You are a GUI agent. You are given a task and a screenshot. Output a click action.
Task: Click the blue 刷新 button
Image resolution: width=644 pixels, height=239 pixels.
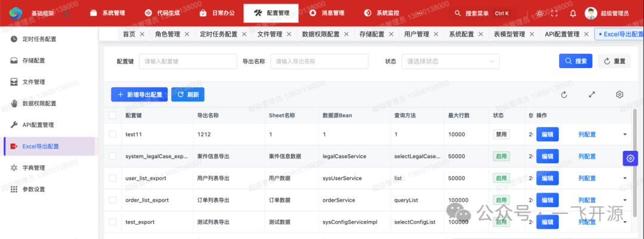pyautogui.click(x=188, y=94)
